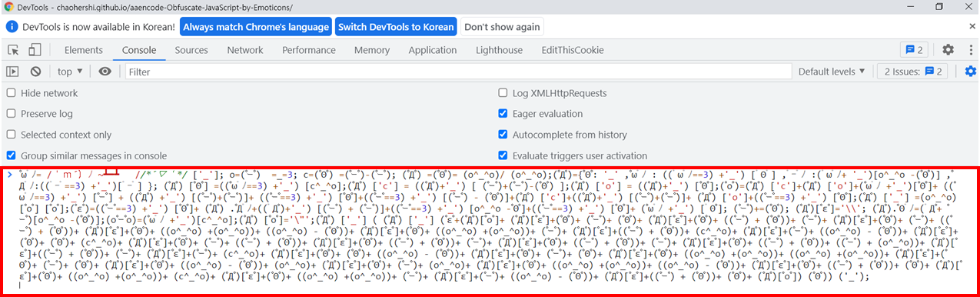This screenshot has width=980, height=297.
Task: Open blue console settings gear icon
Action: pos(970,72)
